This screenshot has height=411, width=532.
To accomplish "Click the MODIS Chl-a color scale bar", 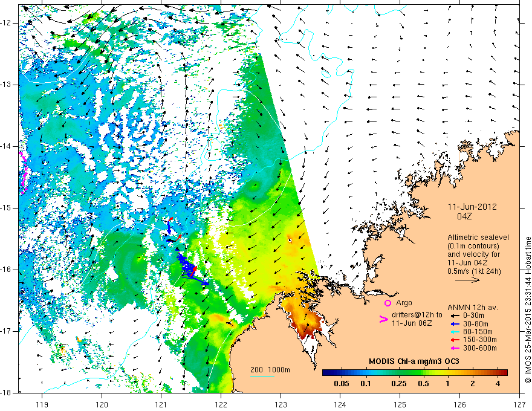I will pos(415,373).
